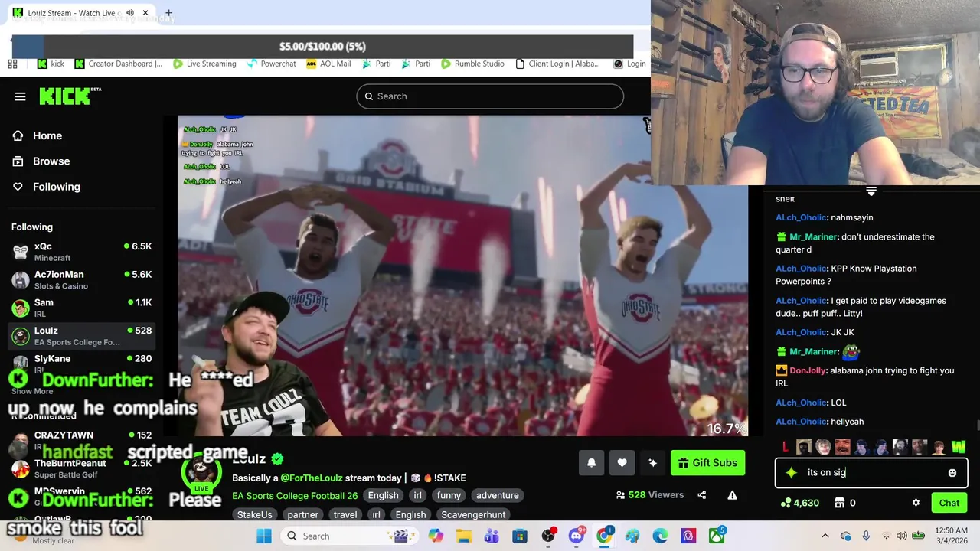The image size is (980, 551).
Task: Focus the chat message input field
Action: point(872,473)
